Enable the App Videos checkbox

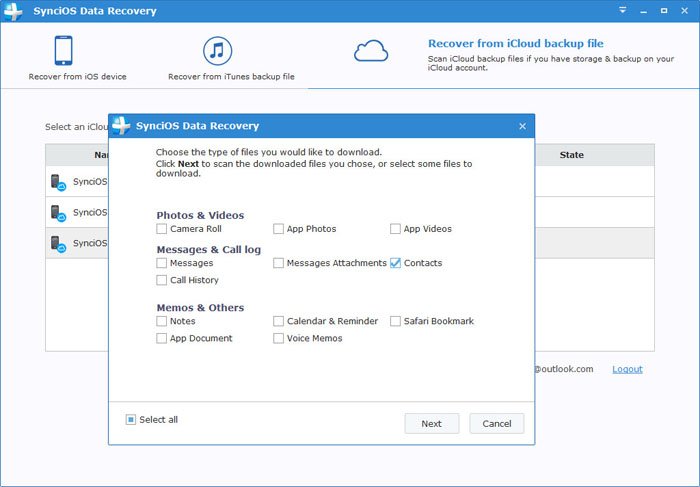click(396, 229)
